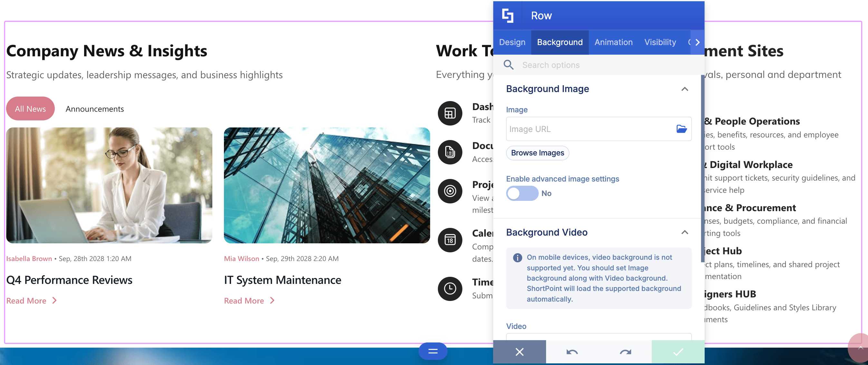Click the 'igners HUB' site title
This screenshot has width=868, height=365.
[x=730, y=294]
